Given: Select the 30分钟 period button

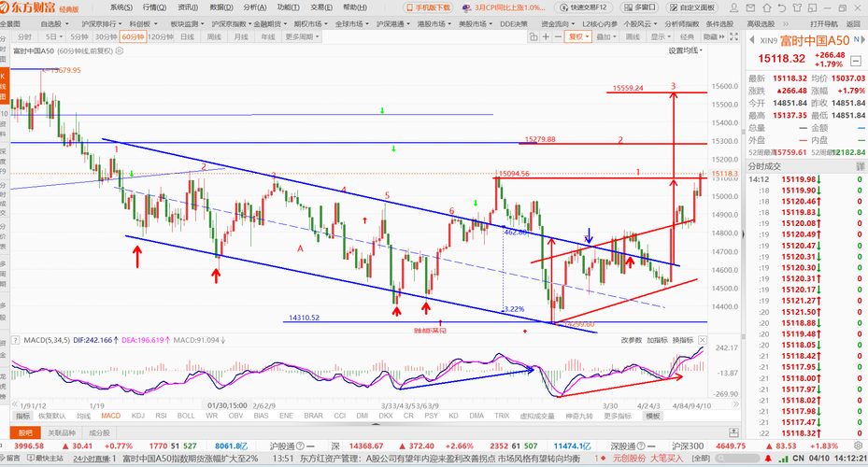Looking at the screenshot, I should click(106, 36).
